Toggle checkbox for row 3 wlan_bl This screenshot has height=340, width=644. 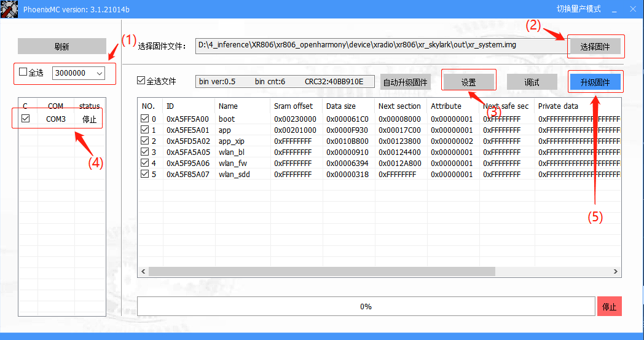pos(144,152)
